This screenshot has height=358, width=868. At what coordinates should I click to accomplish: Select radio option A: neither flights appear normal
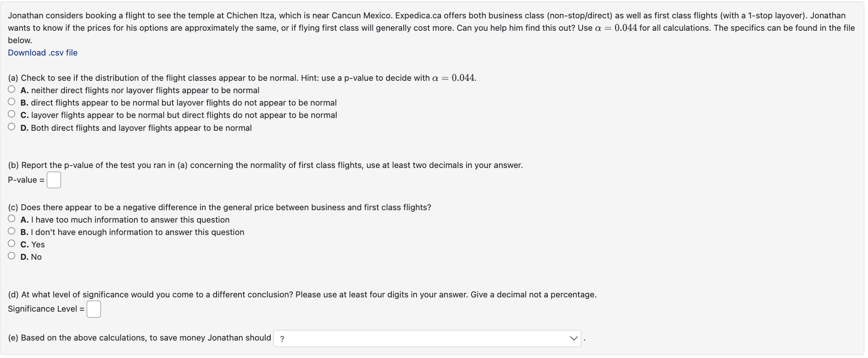coord(11,89)
